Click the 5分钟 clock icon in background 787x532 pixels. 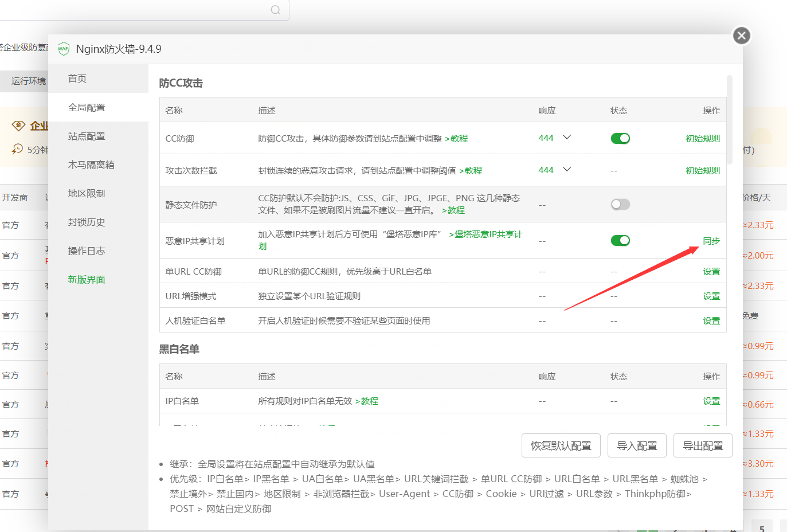17,149
